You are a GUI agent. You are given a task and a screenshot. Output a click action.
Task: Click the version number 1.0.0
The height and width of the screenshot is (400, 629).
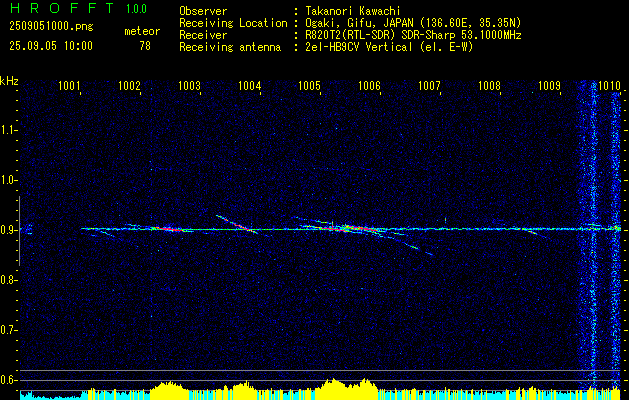(136, 8)
